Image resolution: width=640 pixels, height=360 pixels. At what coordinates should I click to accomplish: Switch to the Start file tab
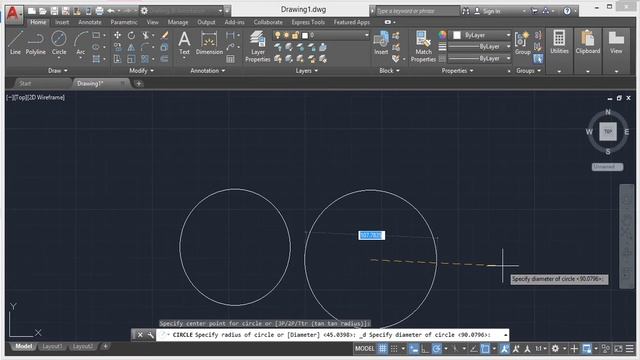[x=25, y=83]
